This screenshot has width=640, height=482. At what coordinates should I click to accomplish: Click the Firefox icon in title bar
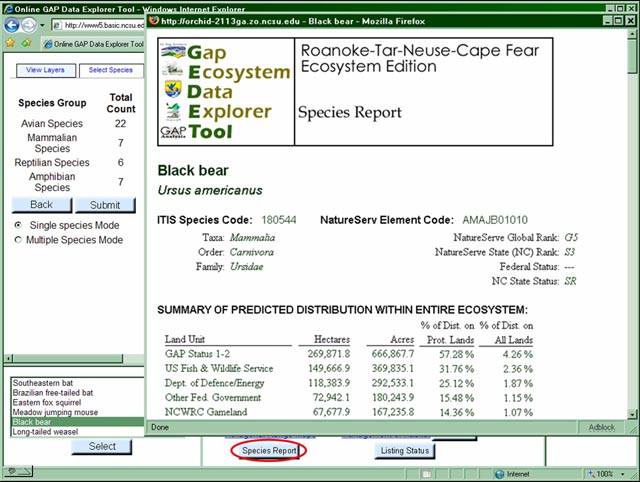[x=154, y=20]
